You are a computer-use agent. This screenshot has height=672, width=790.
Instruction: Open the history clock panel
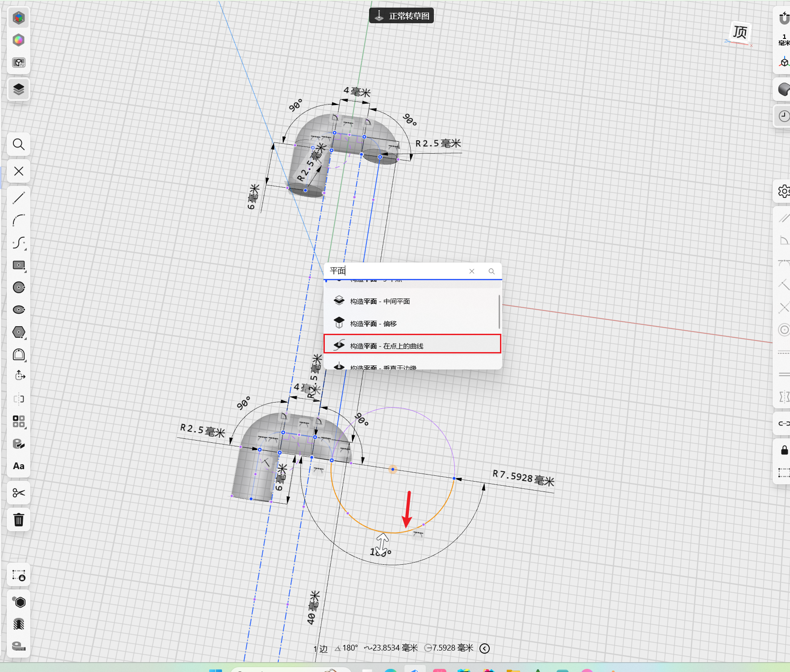click(x=784, y=116)
